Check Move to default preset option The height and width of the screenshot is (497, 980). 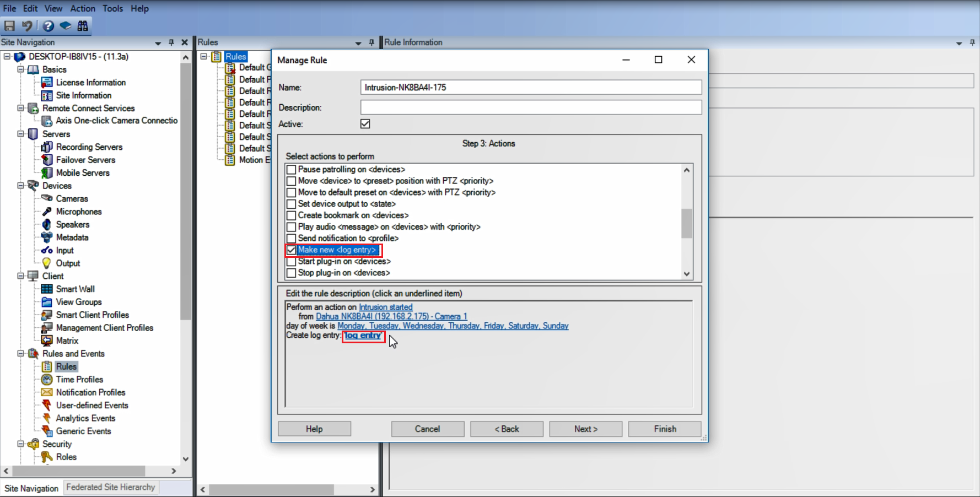click(x=292, y=193)
